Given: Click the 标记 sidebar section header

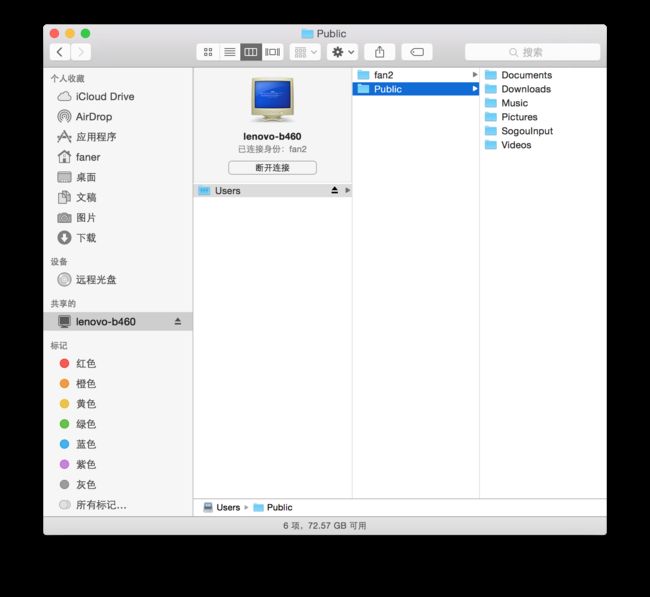Looking at the screenshot, I should (x=59, y=346).
